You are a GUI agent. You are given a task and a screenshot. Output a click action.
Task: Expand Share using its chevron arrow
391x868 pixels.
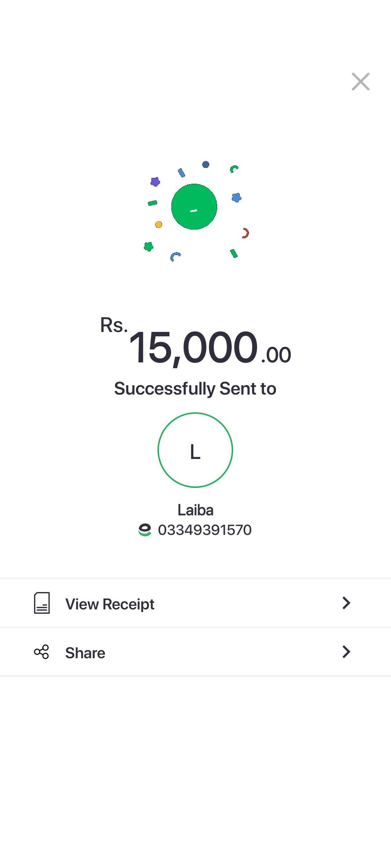pos(346,652)
